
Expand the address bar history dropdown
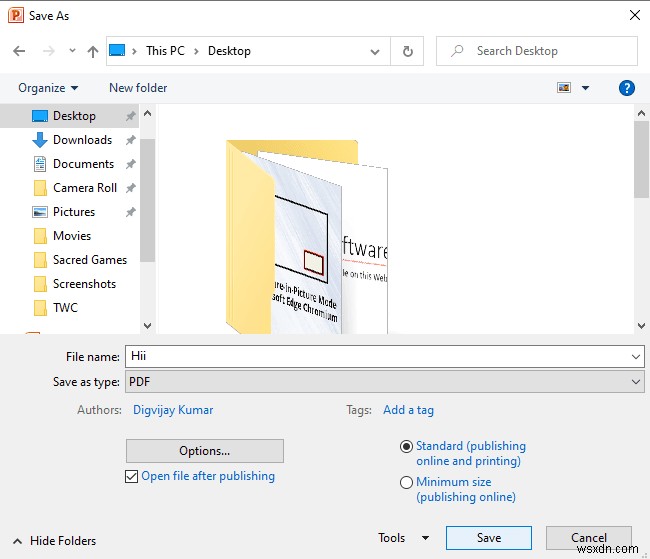tap(375, 51)
